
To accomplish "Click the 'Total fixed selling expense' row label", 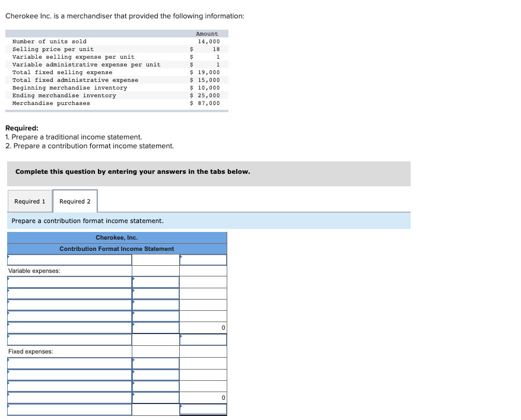I will pyautogui.click(x=62, y=72).
